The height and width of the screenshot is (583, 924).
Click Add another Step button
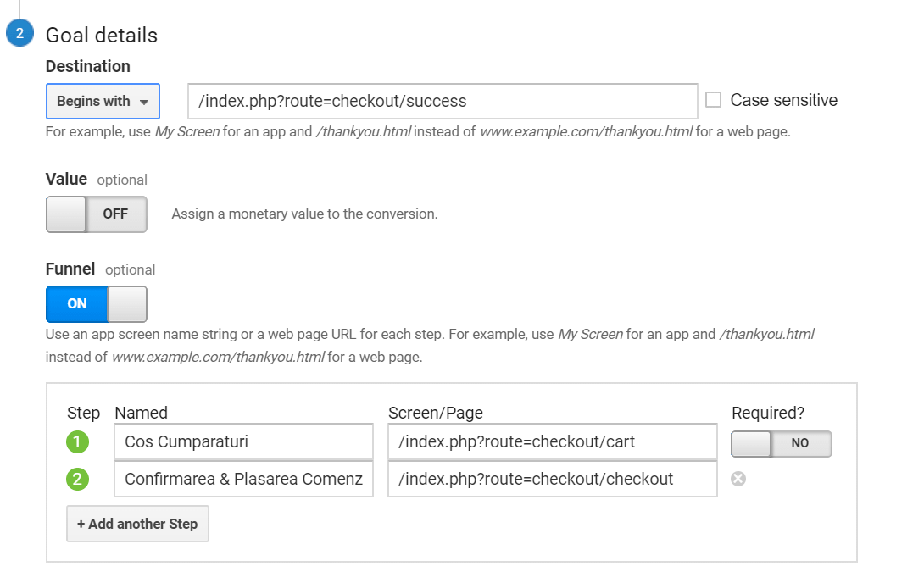[x=137, y=524]
